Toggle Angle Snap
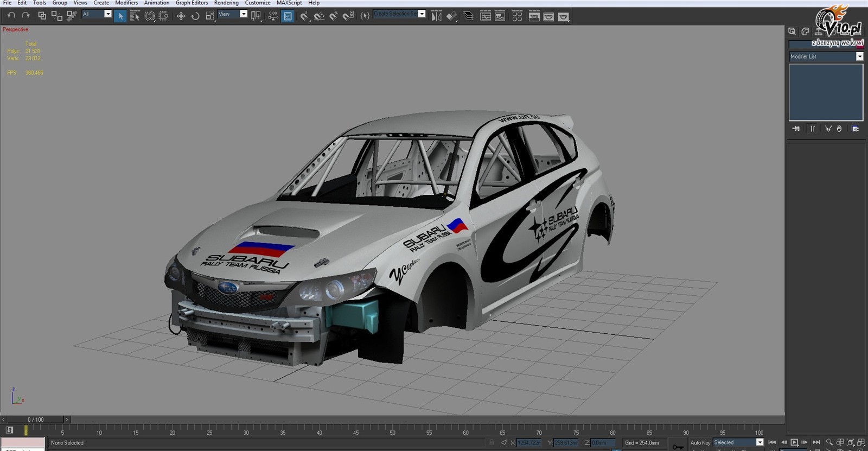Image resolution: width=868 pixels, height=451 pixels. click(x=319, y=16)
